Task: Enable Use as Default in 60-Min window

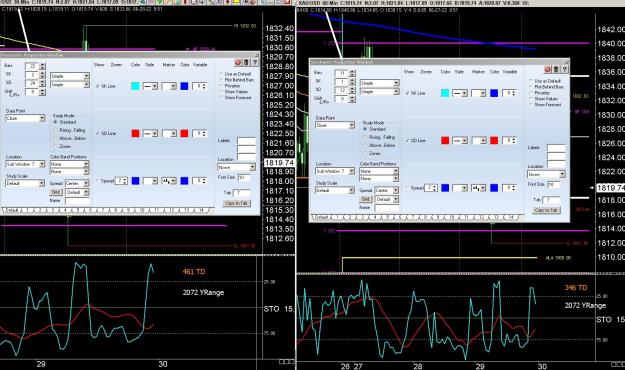Action: [x=531, y=81]
